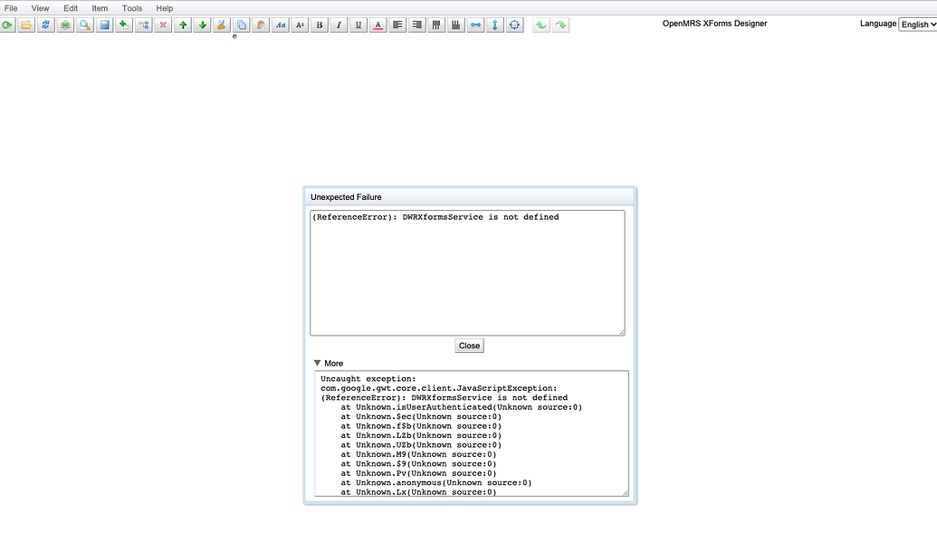Screen dimensions: 937x560
Task: Click the scissors cut icon
Action: [x=222, y=25]
